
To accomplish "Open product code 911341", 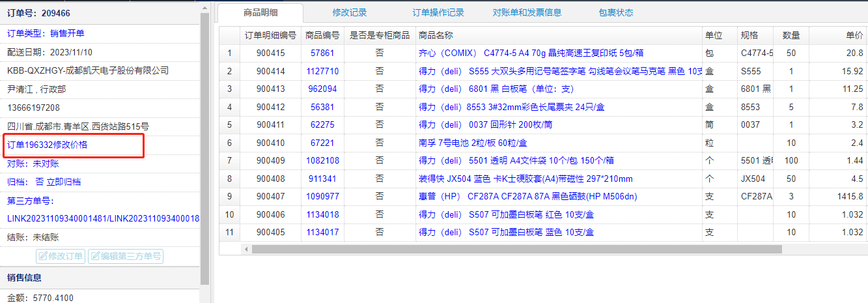I will [x=322, y=179].
